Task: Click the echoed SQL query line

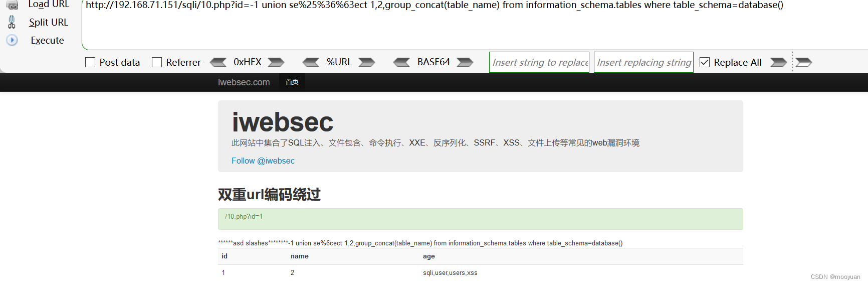Action: 420,243
